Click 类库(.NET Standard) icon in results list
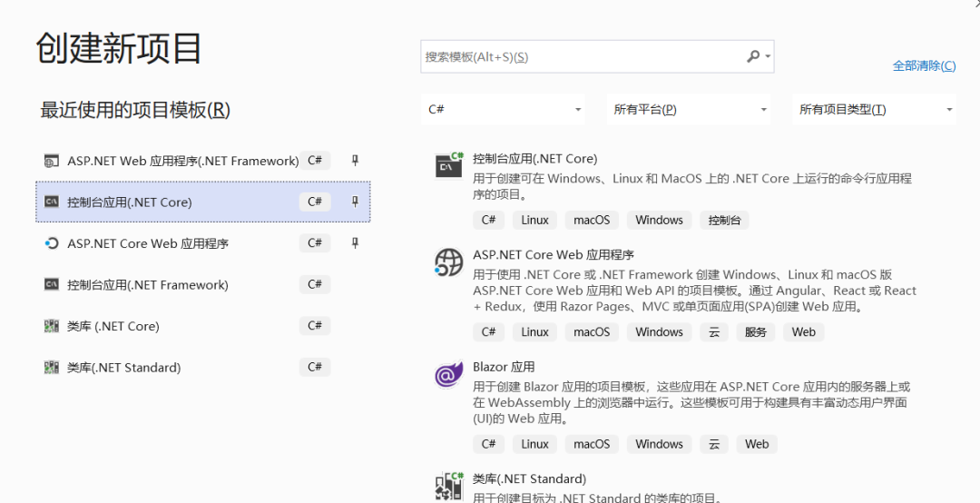 tap(449, 486)
